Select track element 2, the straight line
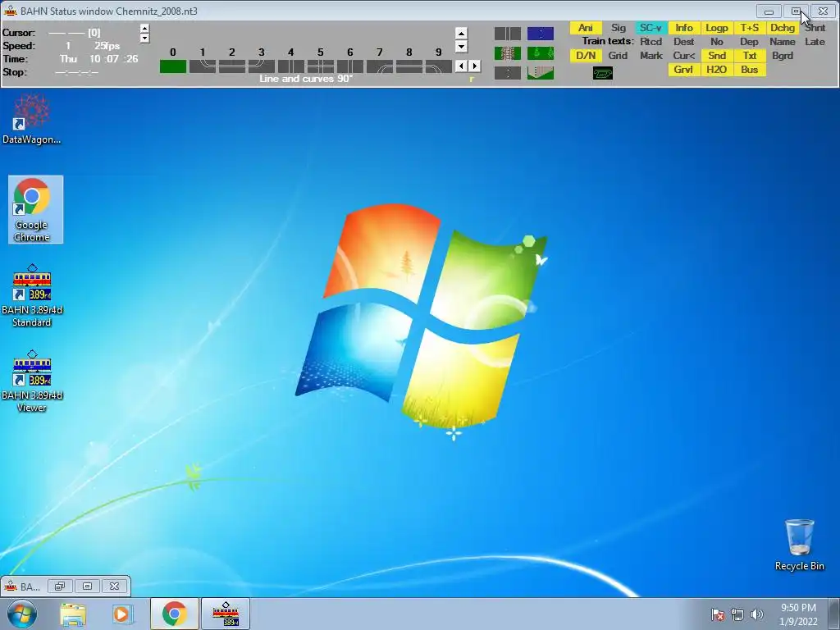This screenshot has height=630, width=840. [x=232, y=66]
